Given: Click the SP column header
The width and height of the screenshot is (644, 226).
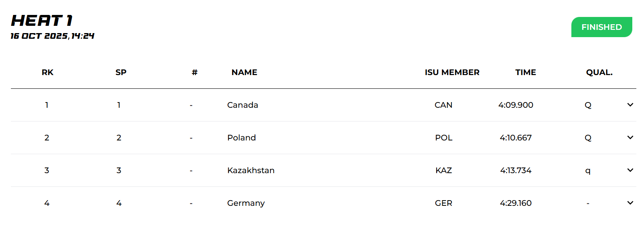Looking at the screenshot, I should pos(121,73).
